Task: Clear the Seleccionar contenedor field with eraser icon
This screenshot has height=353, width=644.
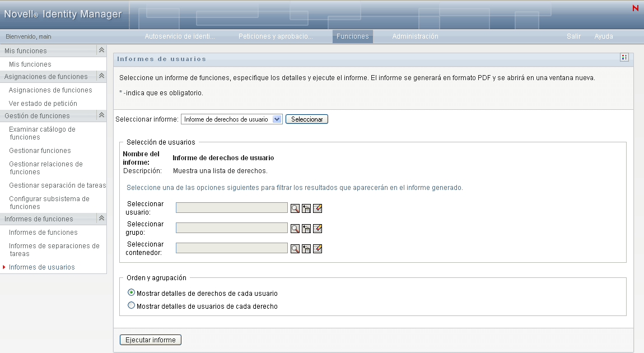Action: (x=318, y=249)
